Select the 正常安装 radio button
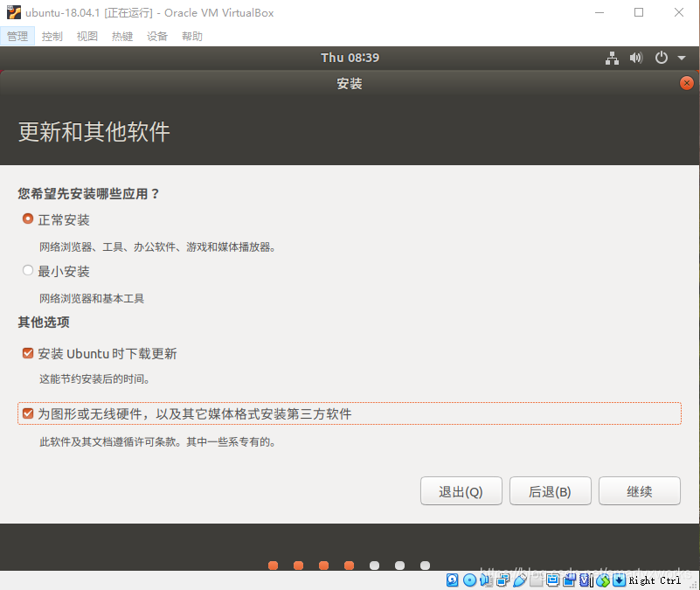 point(28,219)
